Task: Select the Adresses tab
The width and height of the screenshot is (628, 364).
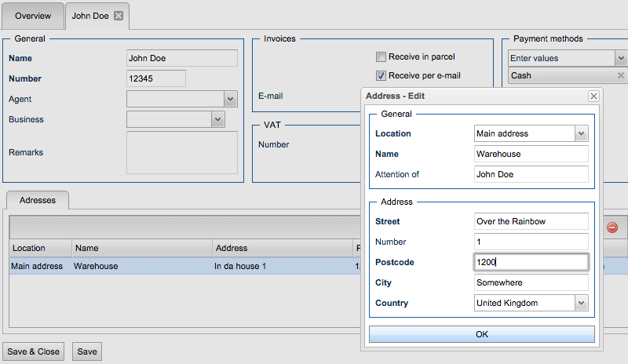Action: coord(38,201)
